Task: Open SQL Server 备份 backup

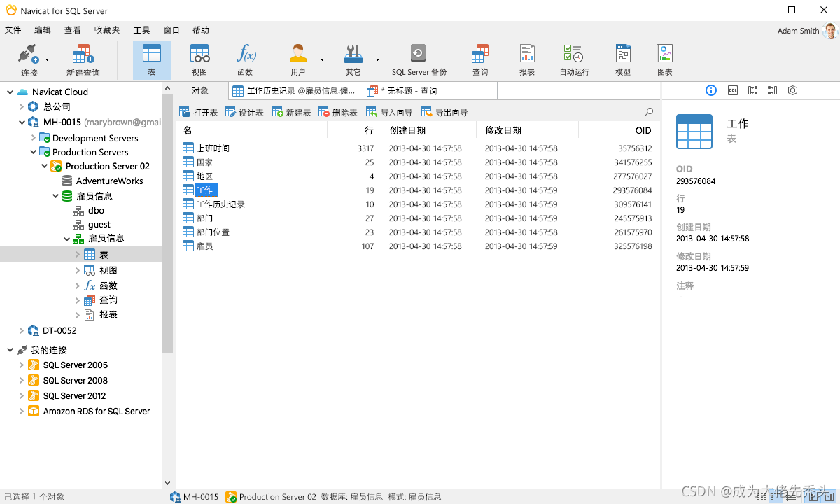Action: point(419,60)
